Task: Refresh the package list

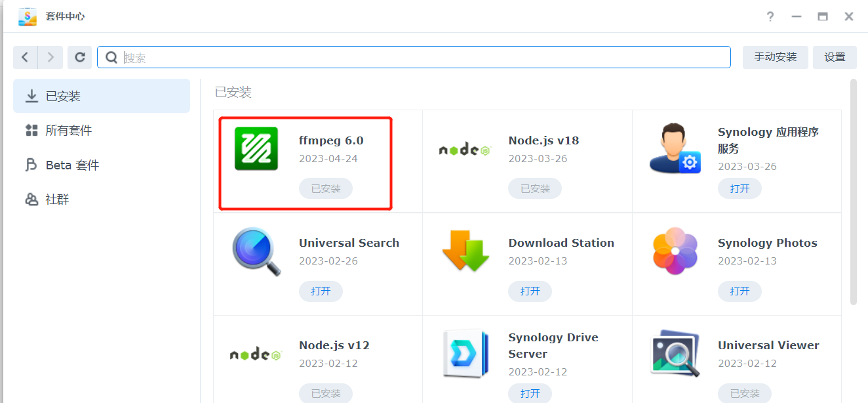Action: pos(80,57)
